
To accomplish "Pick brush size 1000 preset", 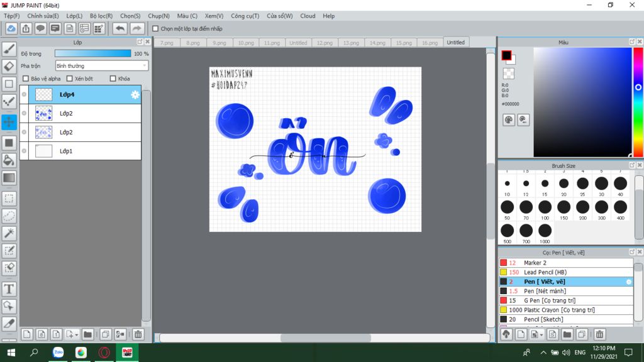I will pyautogui.click(x=545, y=234).
